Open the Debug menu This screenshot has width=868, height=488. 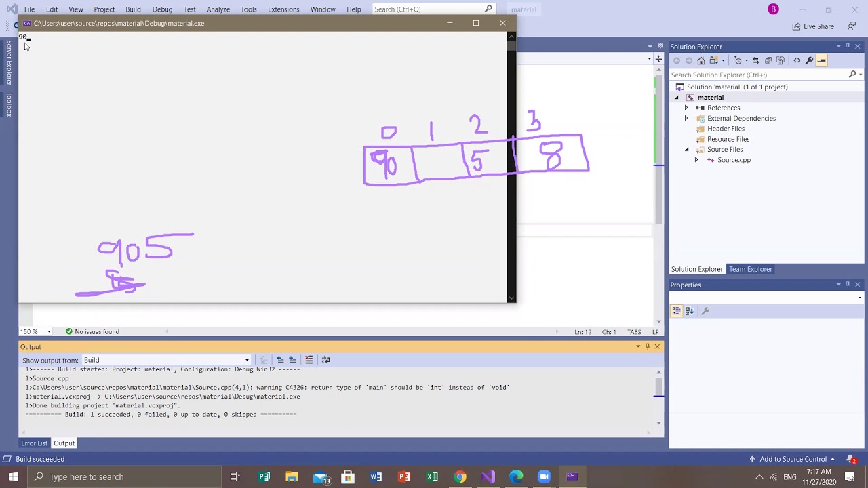[162, 9]
